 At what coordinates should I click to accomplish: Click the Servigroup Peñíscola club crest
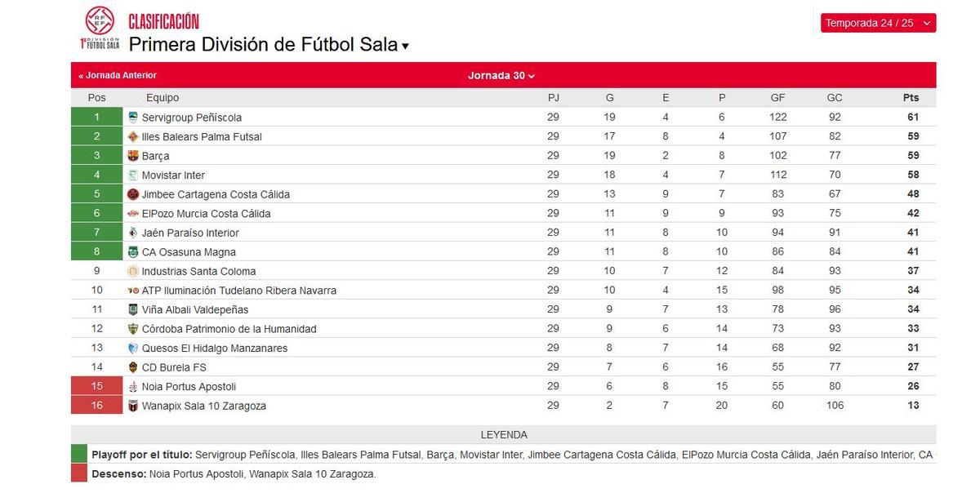tap(132, 117)
